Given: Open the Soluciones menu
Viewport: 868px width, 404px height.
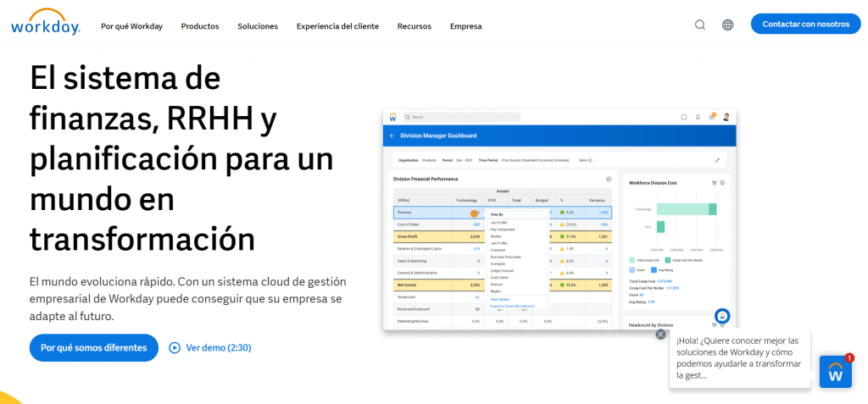Looking at the screenshot, I should click(258, 26).
